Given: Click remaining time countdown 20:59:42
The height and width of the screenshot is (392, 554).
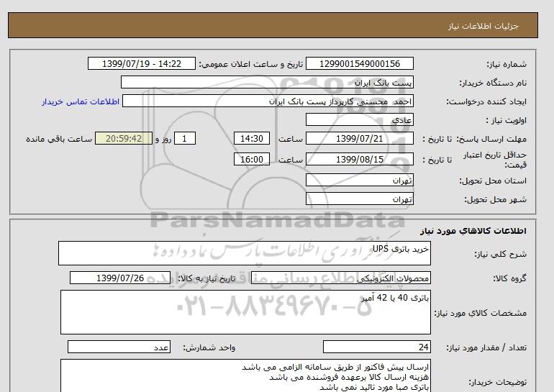Looking at the screenshot, I should click(124, 138).
